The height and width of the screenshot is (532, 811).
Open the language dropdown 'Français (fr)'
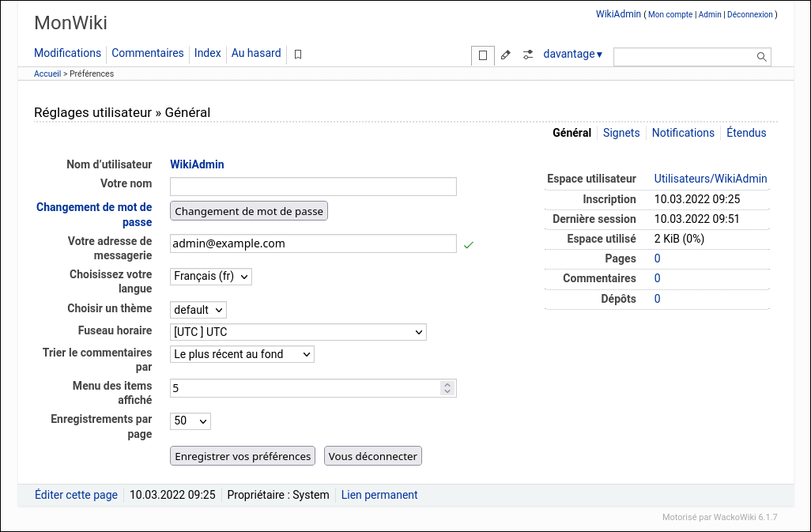pyautogui.click(x=211, y=277)
